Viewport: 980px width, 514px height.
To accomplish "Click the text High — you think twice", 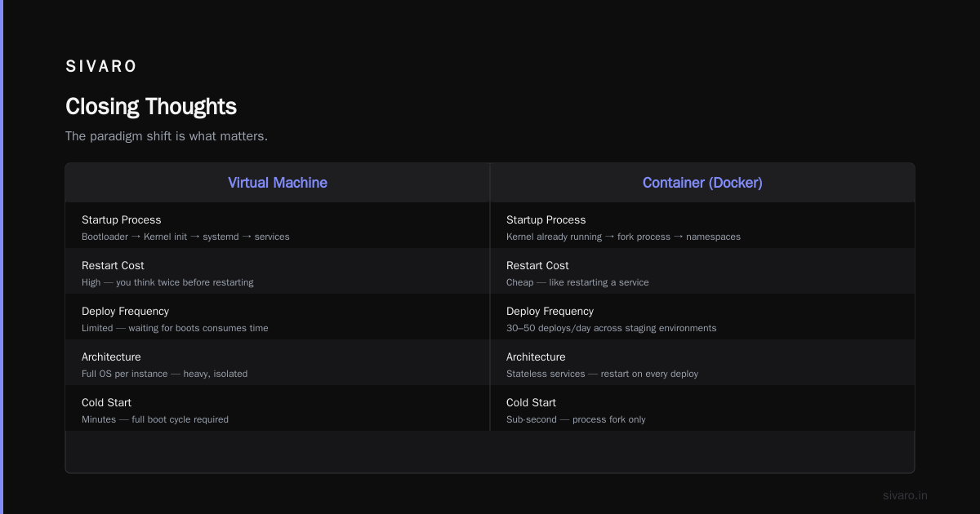I will click(x=167, y=282).
